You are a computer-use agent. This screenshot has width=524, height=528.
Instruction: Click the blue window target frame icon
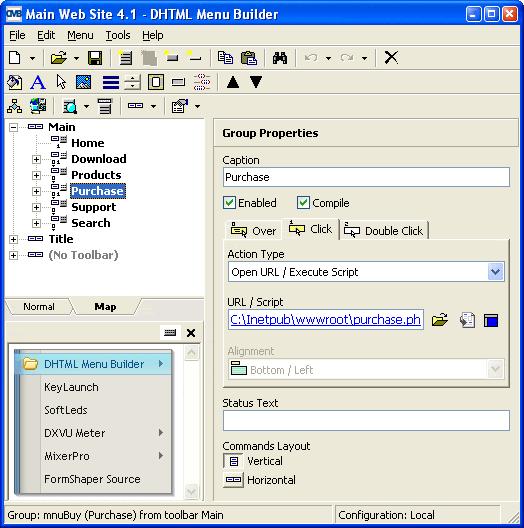(x=491, y=320)
